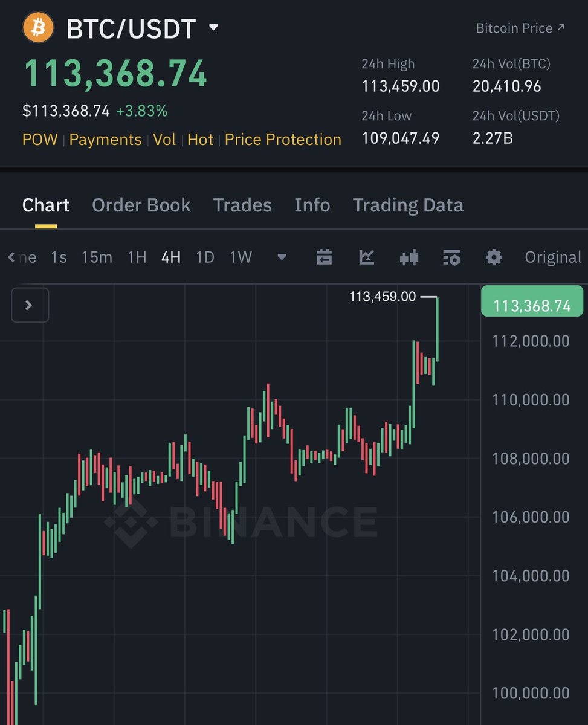This screenshot has width=588, height=725.
Task: Click the POW tag
Action: 40,140
